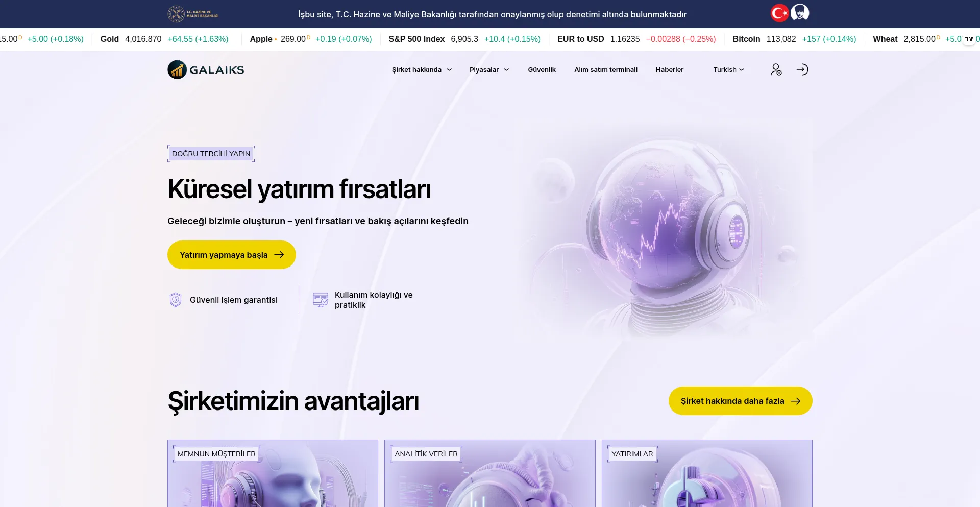Open the Haberler menu item
Screen dimensions: 980x507
669,70
